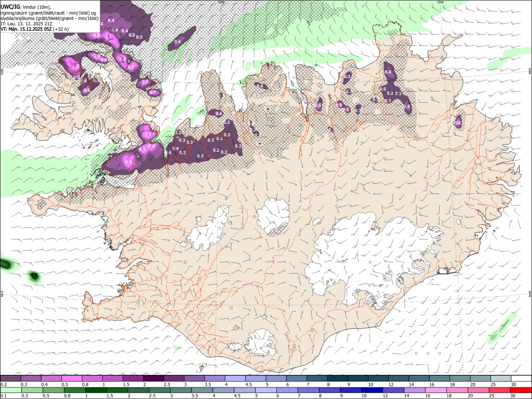Click the dark teal swatch between 9 and 10, upper scale

[x=357, y=379]
